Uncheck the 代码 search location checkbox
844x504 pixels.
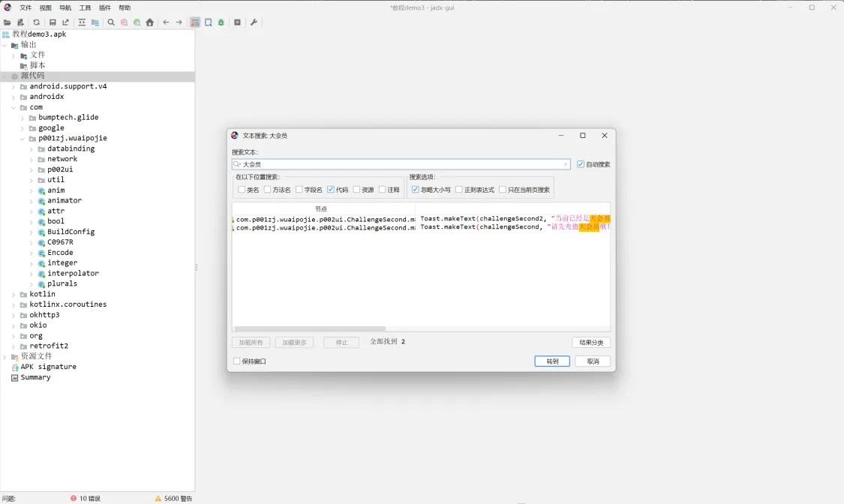[331, 189]
